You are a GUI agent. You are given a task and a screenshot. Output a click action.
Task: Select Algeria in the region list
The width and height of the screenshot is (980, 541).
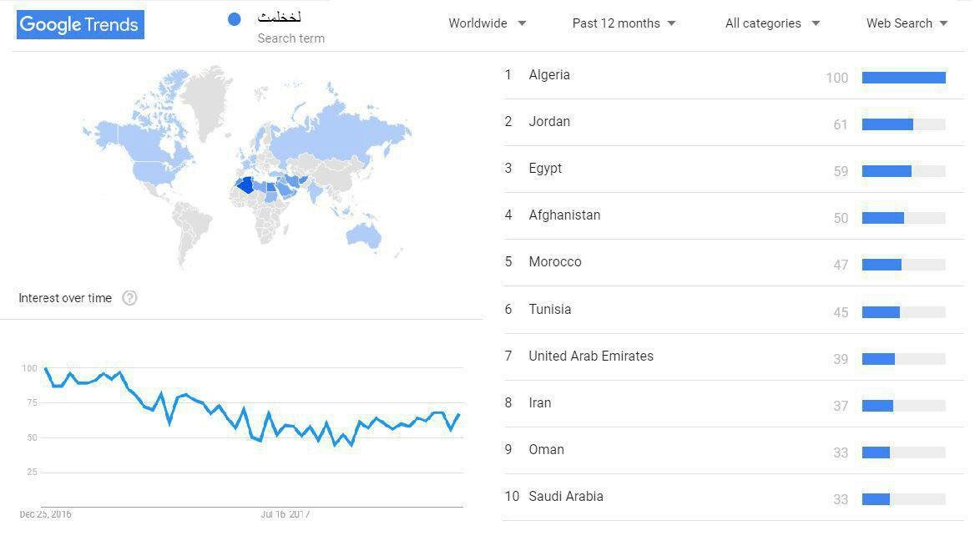click(549, 75)
